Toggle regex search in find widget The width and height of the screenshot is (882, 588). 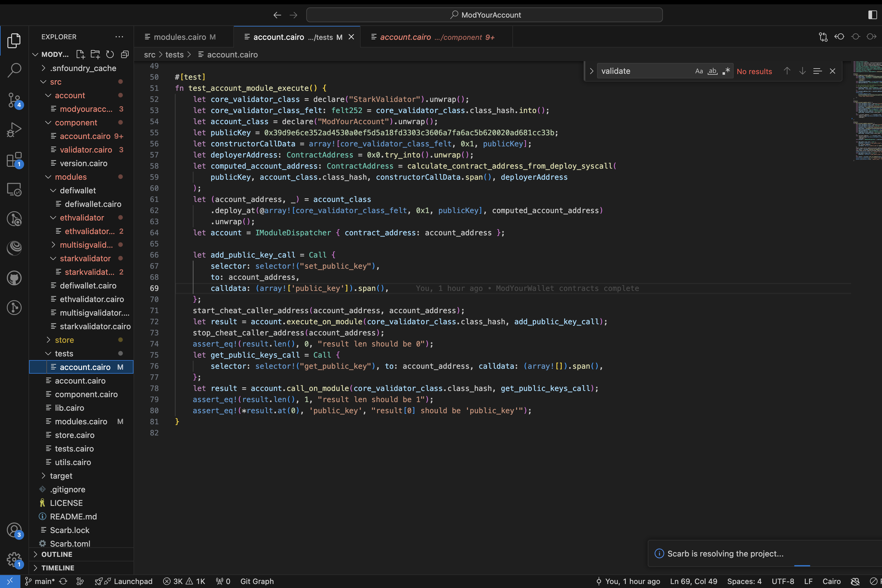tap(726, 71)
